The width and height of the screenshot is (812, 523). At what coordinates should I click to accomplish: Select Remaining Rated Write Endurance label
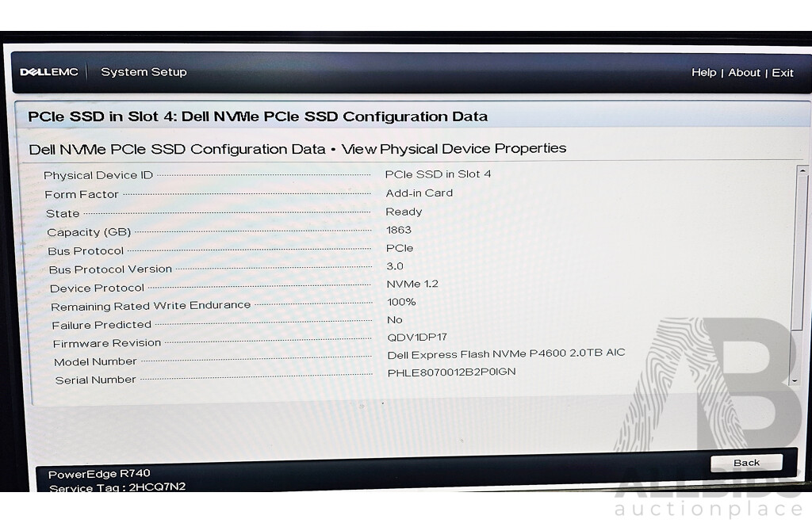pyautogui.click(x=150, y=306)
